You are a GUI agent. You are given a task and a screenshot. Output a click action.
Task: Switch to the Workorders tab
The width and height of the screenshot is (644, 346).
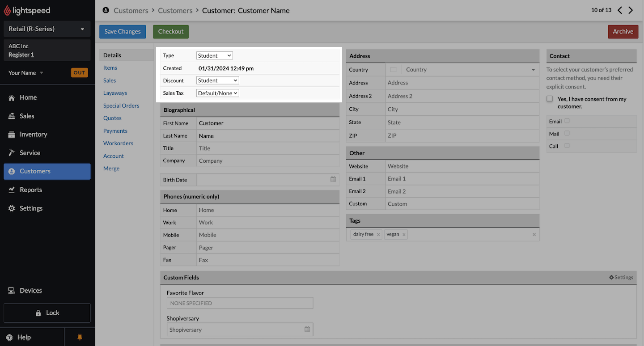coord(118,143)
